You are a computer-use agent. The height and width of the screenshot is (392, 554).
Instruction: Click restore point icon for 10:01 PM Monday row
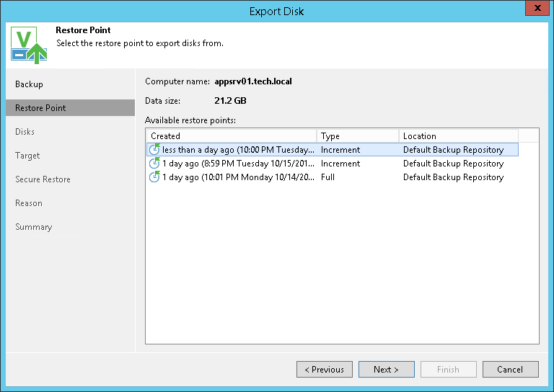(x=154, y=177)
